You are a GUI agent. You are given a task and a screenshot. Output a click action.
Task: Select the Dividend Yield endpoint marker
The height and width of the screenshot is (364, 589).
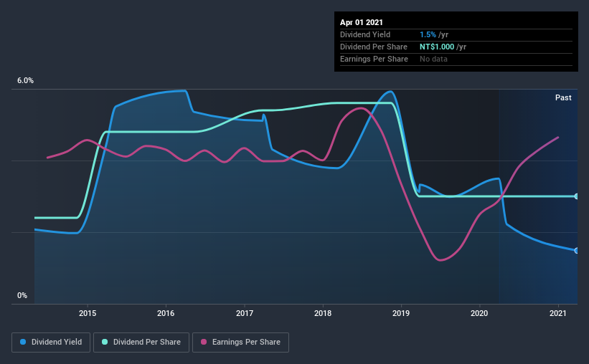[x=576, y=250]
